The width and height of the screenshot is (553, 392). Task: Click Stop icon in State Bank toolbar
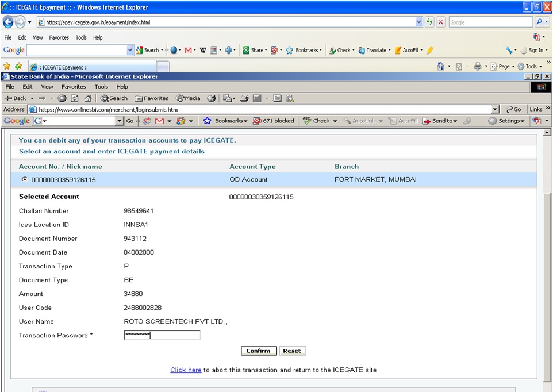(62, 98)
